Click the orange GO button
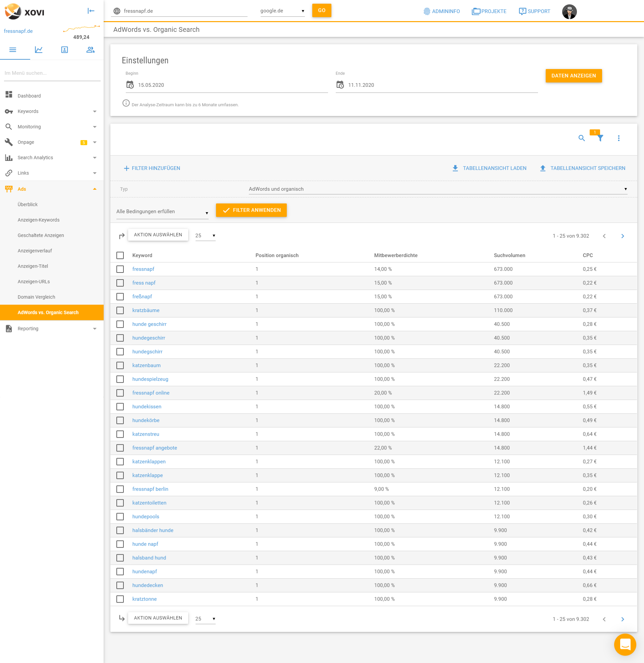This screenshot has width=644, height=663. point(321,10)
